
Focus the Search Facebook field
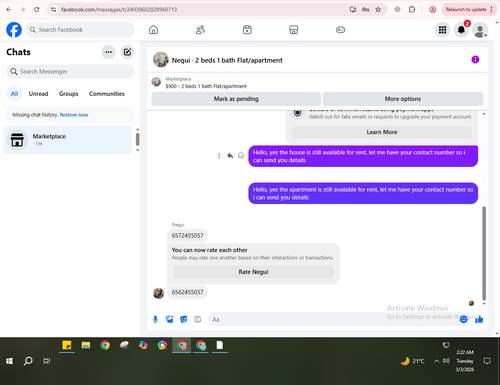[80, 30]
